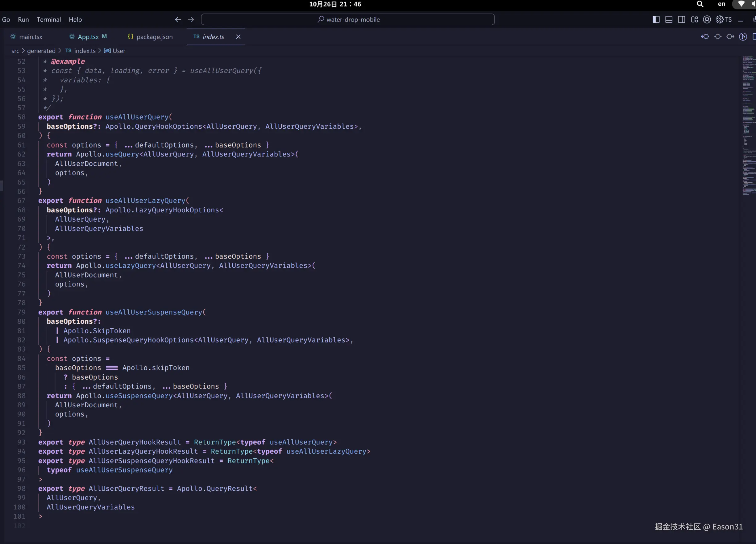Screen dimensions: 756x544
Task: Open the Manage settings gear
Action: click(719, 19)
